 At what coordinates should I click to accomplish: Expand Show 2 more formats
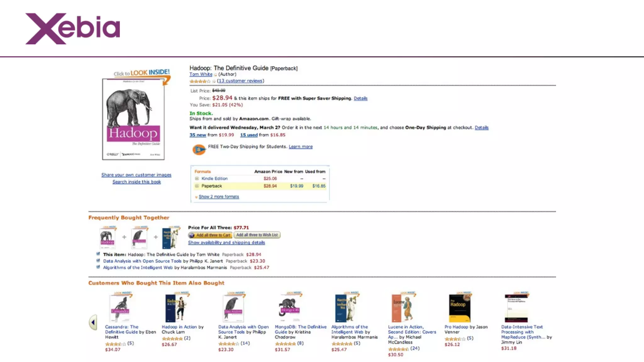219,197
